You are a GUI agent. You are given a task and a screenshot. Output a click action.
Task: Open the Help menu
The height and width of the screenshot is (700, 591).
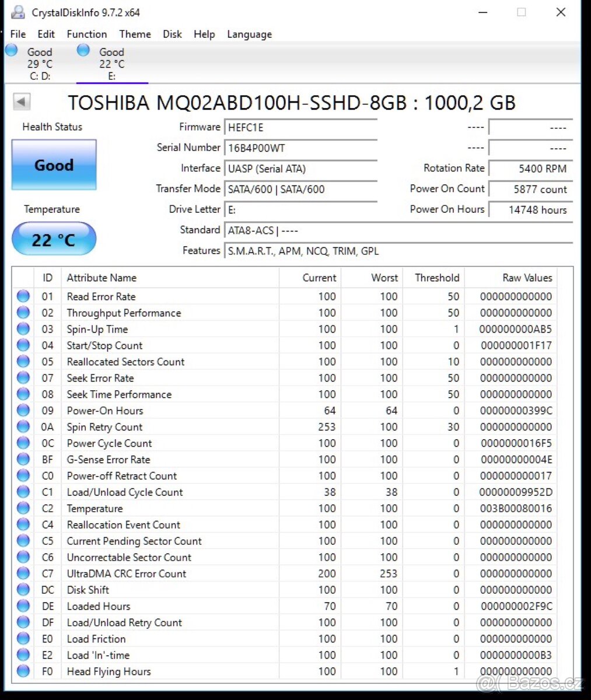[x=204, y=34]
